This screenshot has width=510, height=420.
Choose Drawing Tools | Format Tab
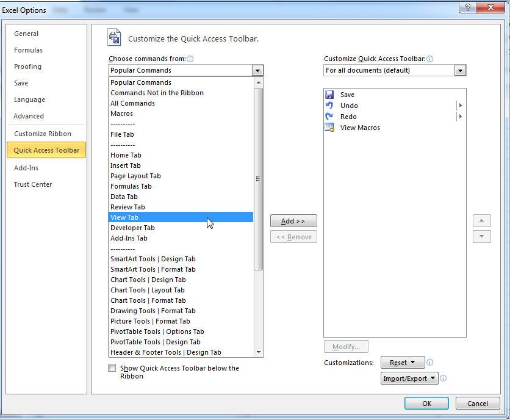coord(181,311)
